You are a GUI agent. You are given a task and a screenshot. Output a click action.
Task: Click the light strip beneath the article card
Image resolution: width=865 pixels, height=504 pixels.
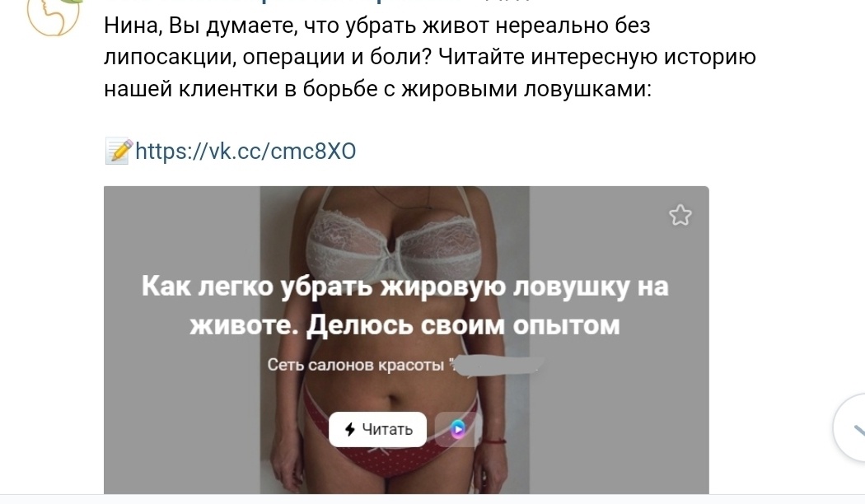[x=432, y=499]
